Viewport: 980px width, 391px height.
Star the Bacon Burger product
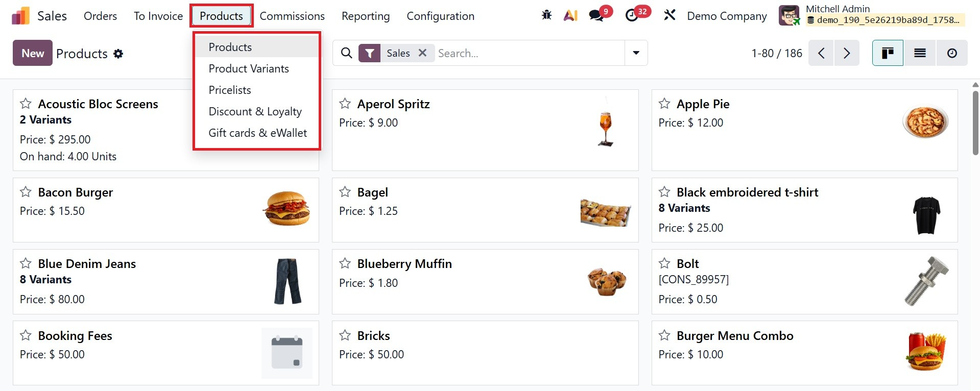click(26, 192)
